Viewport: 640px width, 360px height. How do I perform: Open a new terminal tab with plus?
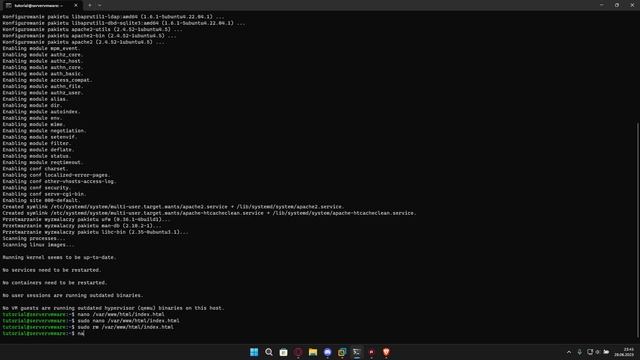[90, 5]
